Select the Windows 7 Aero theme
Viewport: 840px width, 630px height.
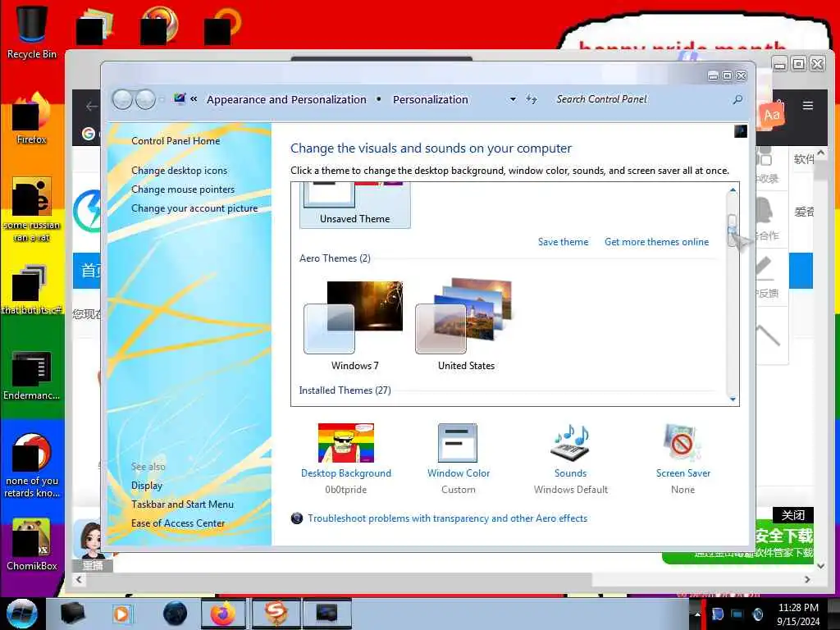click(x=354, y=325)
